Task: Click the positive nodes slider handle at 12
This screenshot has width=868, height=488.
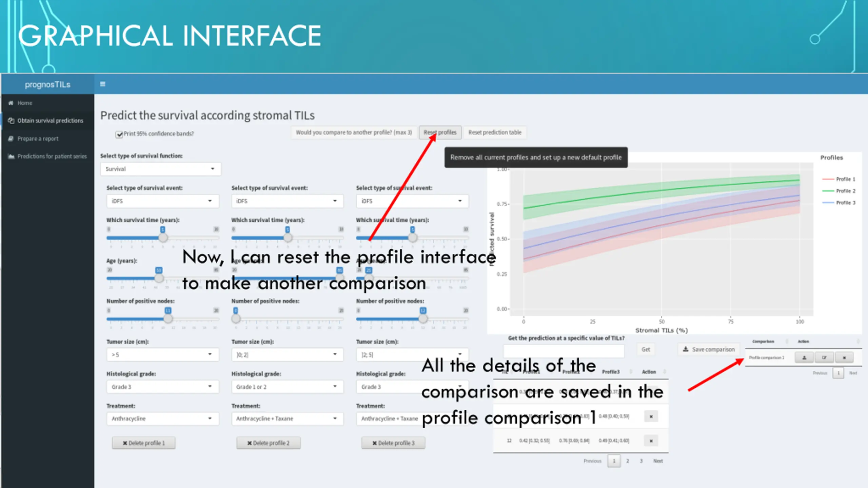Action: point(423,319)
